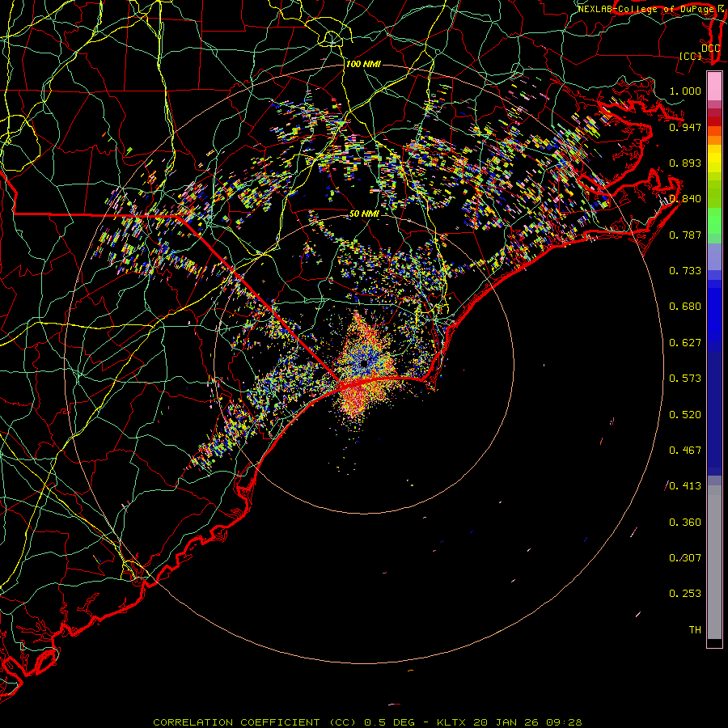
Task: Select the 0.307 scale value
Action: 685,558
